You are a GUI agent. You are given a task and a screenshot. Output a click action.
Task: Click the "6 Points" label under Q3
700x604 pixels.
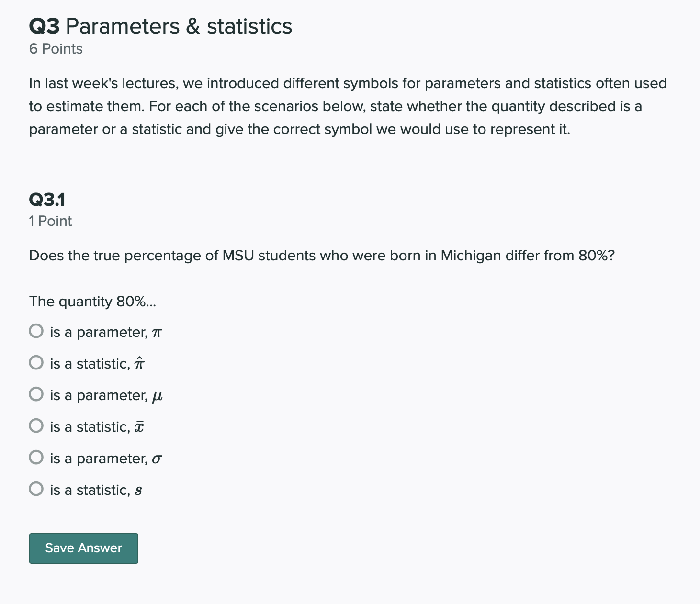pyautogui.click(x=56, y=48)
